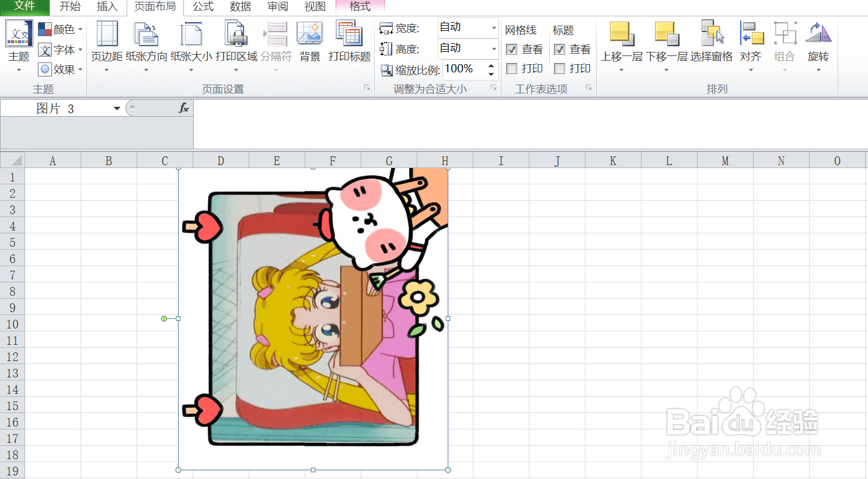868x479 pixels.
Task: Decrease scale percentage with down arrow
Action: pyautogui.click(x=491, y=74)
